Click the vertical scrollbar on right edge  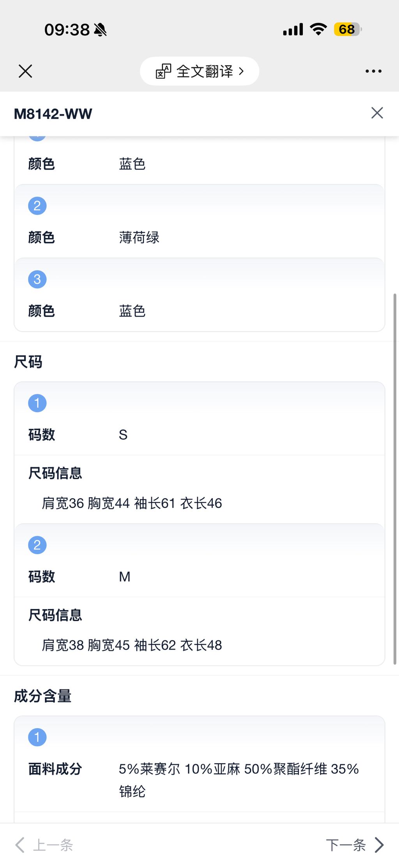point(395,479)
